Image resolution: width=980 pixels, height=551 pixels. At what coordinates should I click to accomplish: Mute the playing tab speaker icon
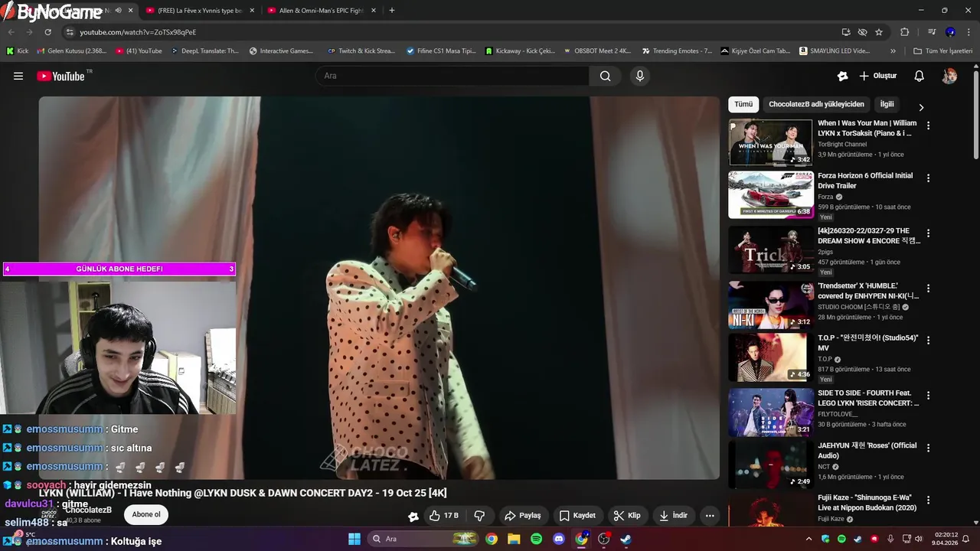tap(118, 11)
